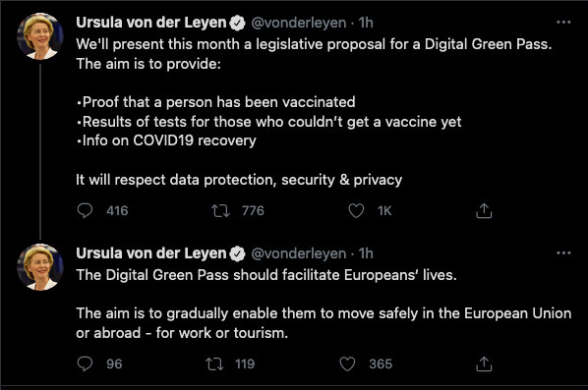Image resolution: width=588 pixels, height=390 pixels.
Task: Retweet the first tweet with 776 retweets
Action: (220, 211)
